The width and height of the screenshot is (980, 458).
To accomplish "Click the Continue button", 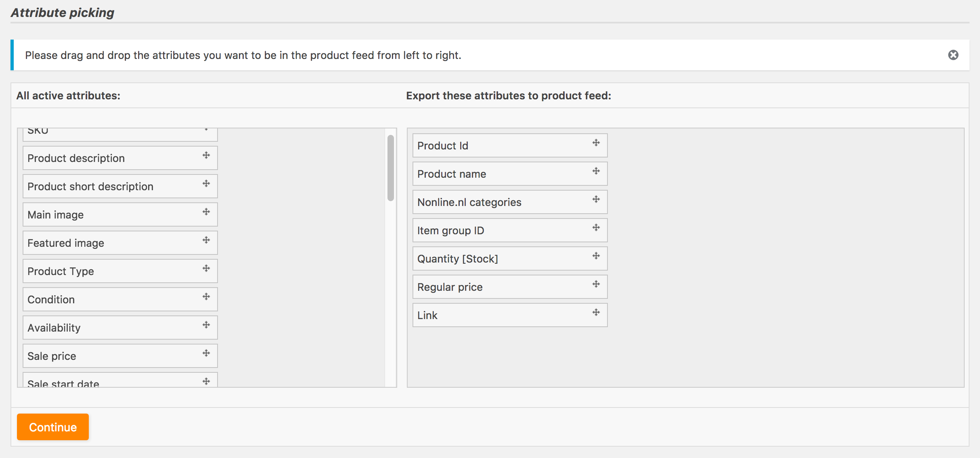I will click(x=53, y=427).
